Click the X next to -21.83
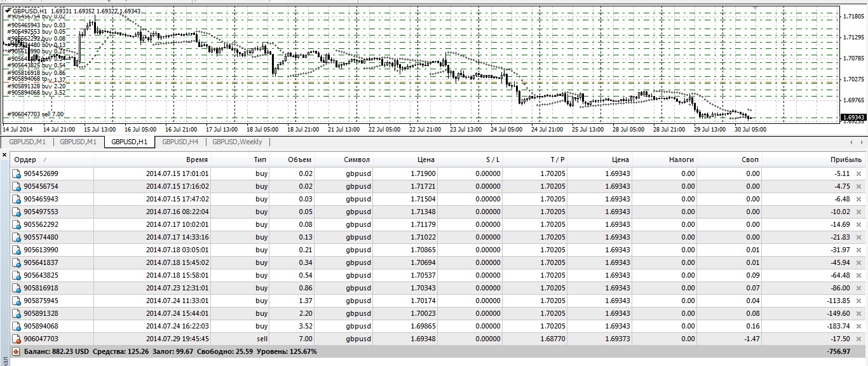The height and width of the screenshot is (366, 868). point(860,237)
